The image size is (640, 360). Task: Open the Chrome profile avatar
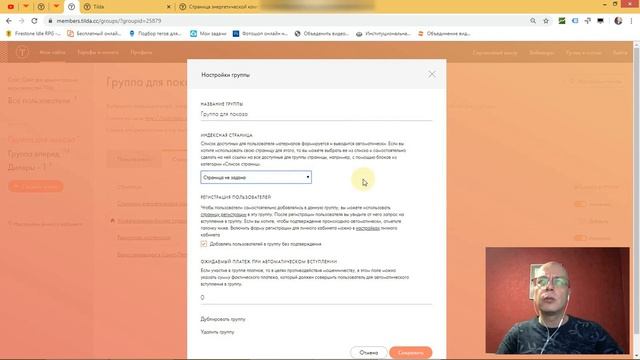618,21
